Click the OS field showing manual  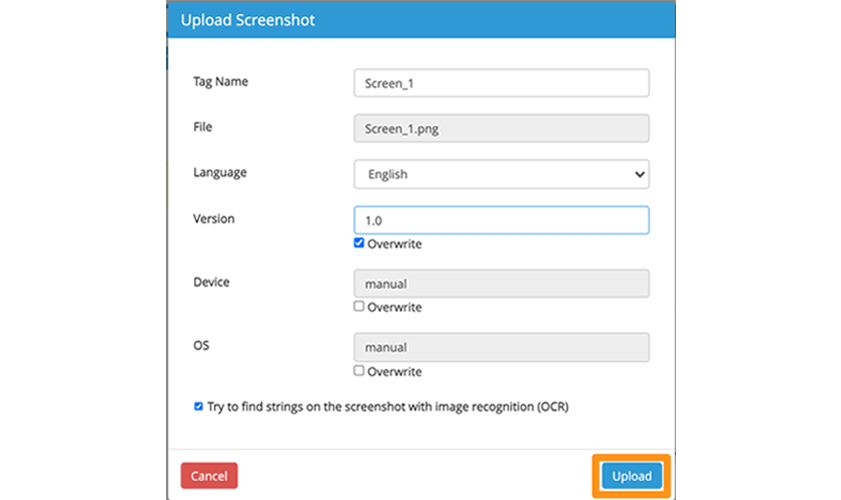tap(501, 347)
